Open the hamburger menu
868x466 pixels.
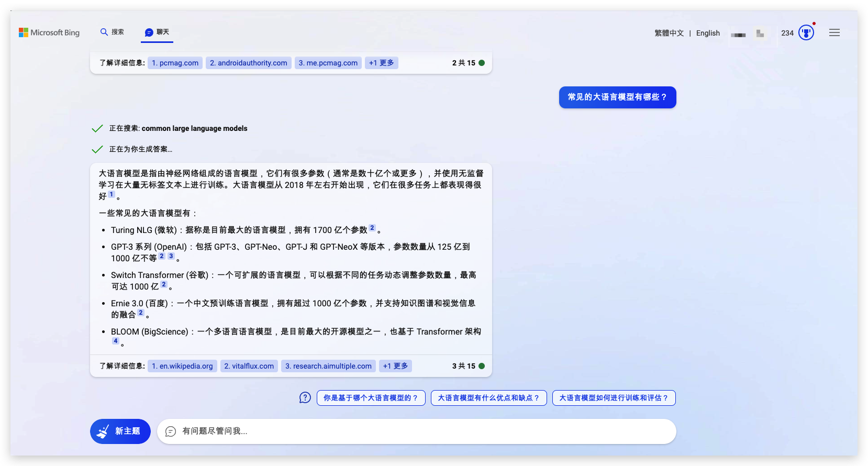pos(834,32)
